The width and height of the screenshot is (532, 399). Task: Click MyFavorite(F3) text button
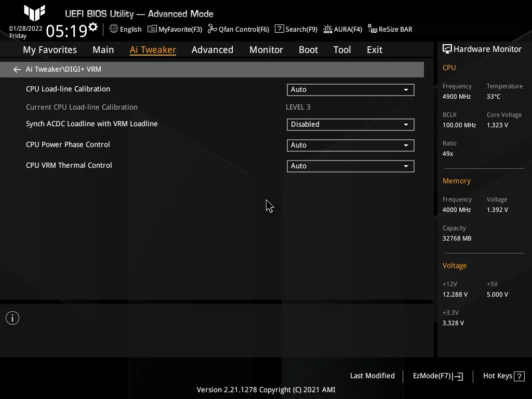tap(180, 30)
